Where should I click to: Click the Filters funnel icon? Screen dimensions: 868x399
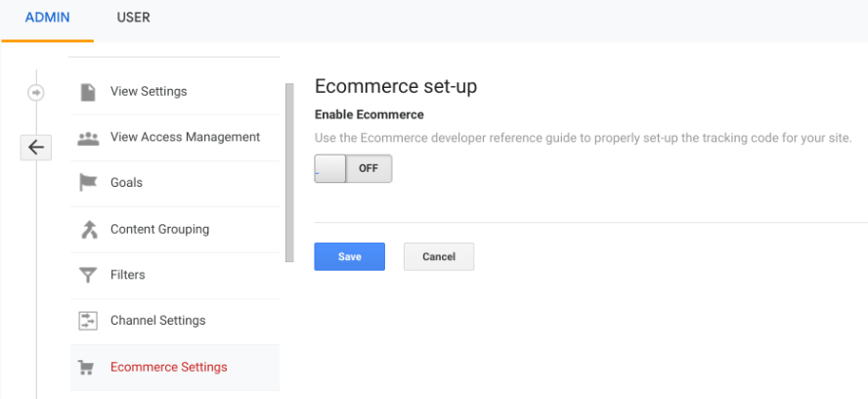tap(88, 276)
